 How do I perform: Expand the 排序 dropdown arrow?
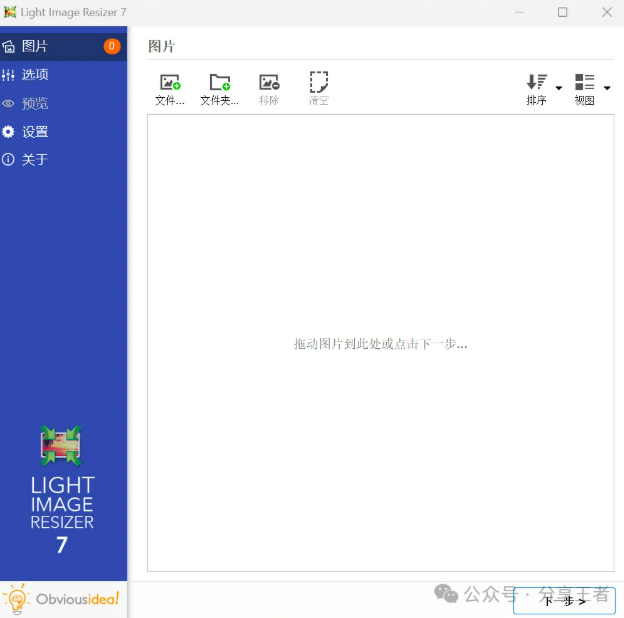click(559, 88)
